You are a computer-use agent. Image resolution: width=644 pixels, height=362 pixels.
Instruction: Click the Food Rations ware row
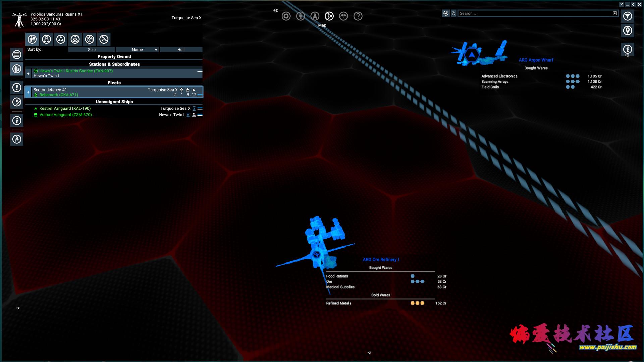pyautogui.click(x=386, y=276)
